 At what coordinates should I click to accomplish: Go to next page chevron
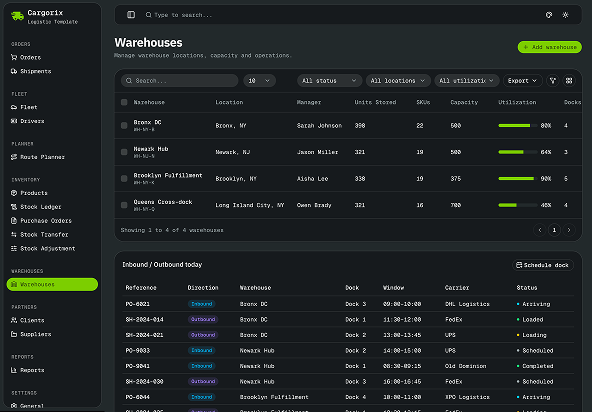coord(569,230)
